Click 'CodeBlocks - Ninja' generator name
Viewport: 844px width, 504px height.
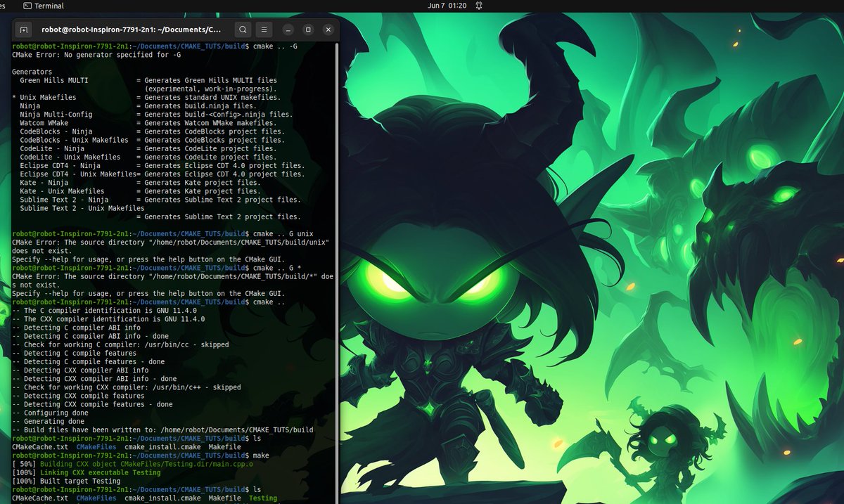(56, 131)
